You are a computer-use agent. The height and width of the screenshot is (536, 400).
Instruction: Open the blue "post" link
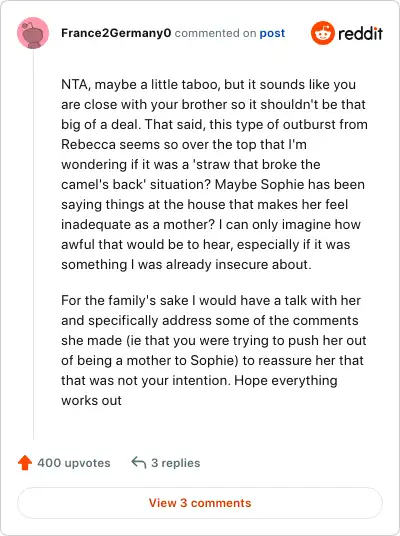(x=272, y=33)
